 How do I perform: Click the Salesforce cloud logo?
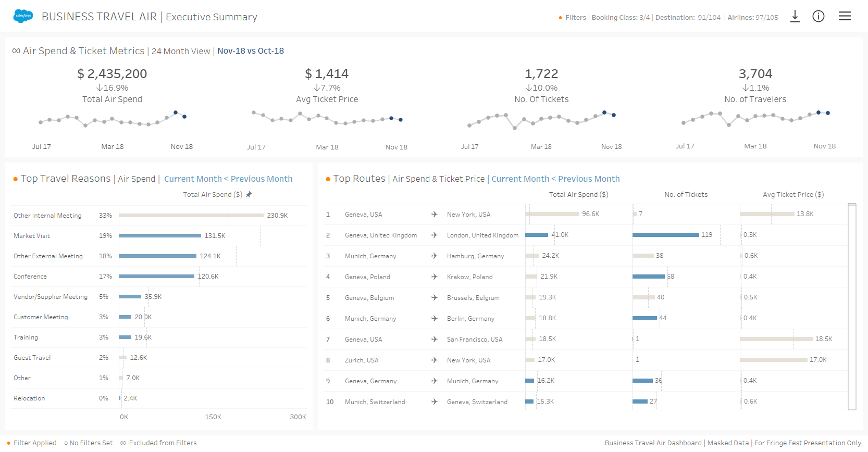pos(23,16)
